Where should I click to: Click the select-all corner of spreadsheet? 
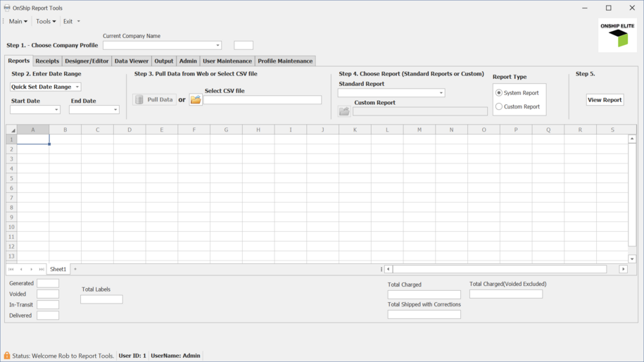point(11,130)
